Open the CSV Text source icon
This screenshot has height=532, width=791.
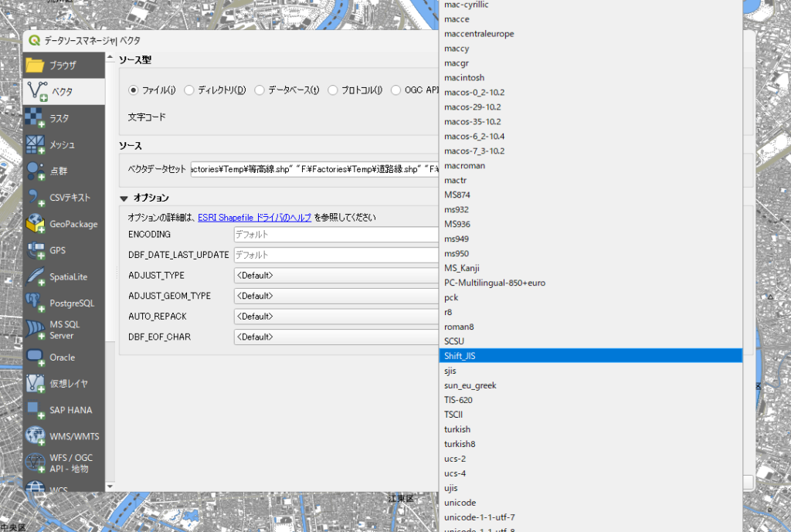click(36, 197)
